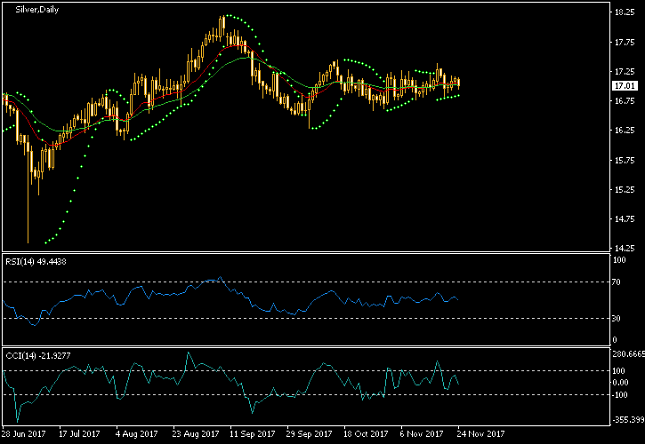Click the RSI 70 level label
The image size is (645, 444).
[616, 282]
